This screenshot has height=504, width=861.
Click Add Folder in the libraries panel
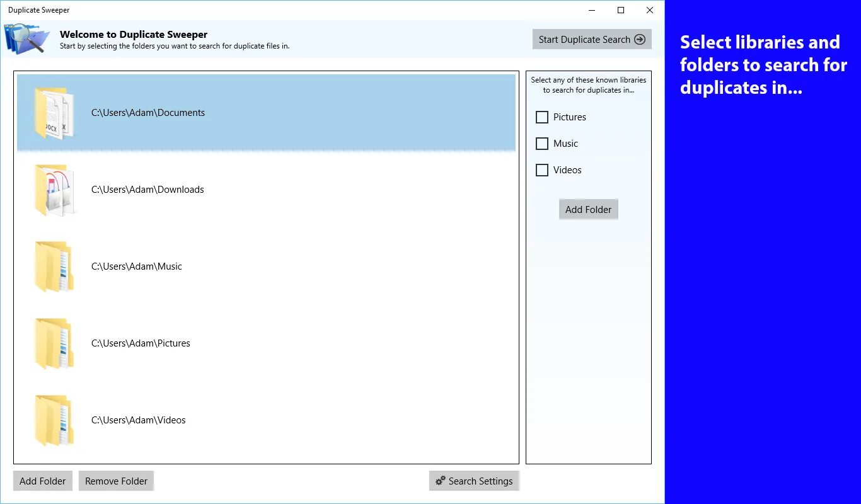pos(588,209)
